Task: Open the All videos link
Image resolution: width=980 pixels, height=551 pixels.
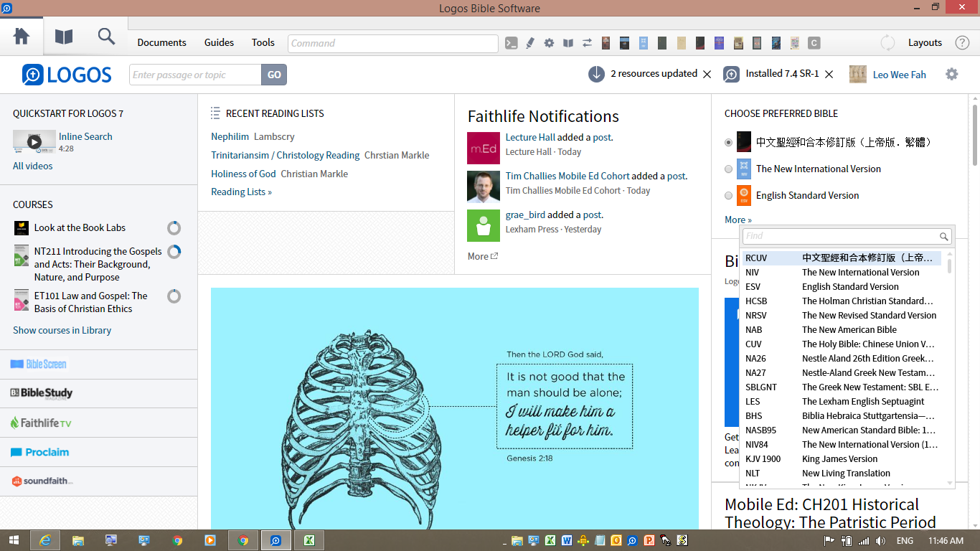Action: [32, 166]
